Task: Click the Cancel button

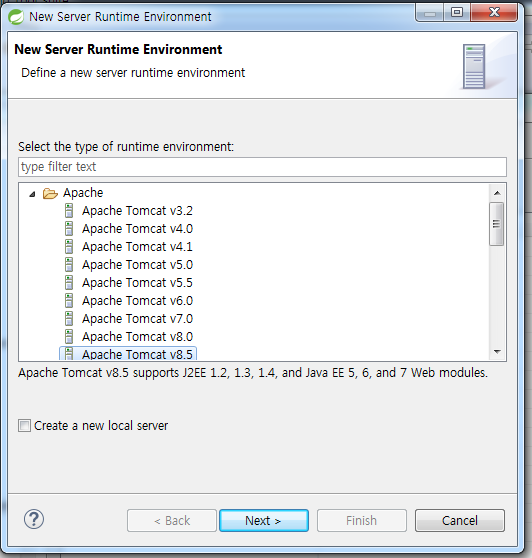Action: coord(460,521)
